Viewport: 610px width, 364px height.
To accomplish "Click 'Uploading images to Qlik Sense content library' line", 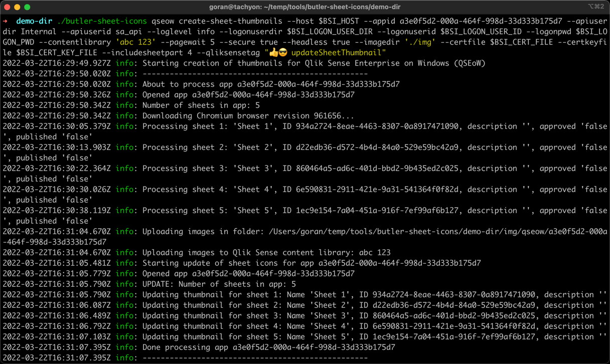I will (x=197, y=253).
